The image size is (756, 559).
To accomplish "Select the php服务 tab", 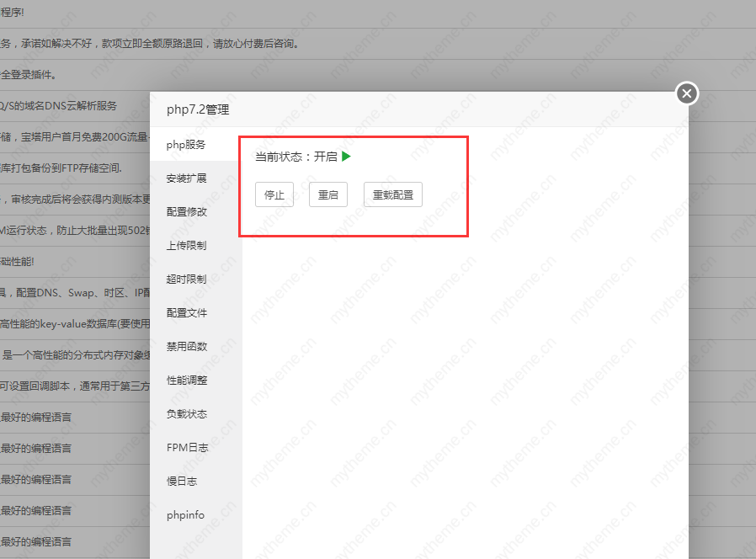I will pos(186,145).
